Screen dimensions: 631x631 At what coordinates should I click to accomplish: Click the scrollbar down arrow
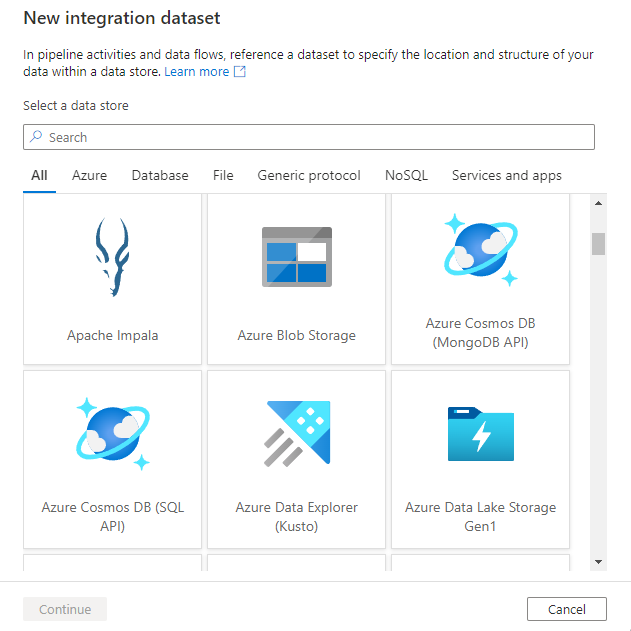click(x=598, y=563)
